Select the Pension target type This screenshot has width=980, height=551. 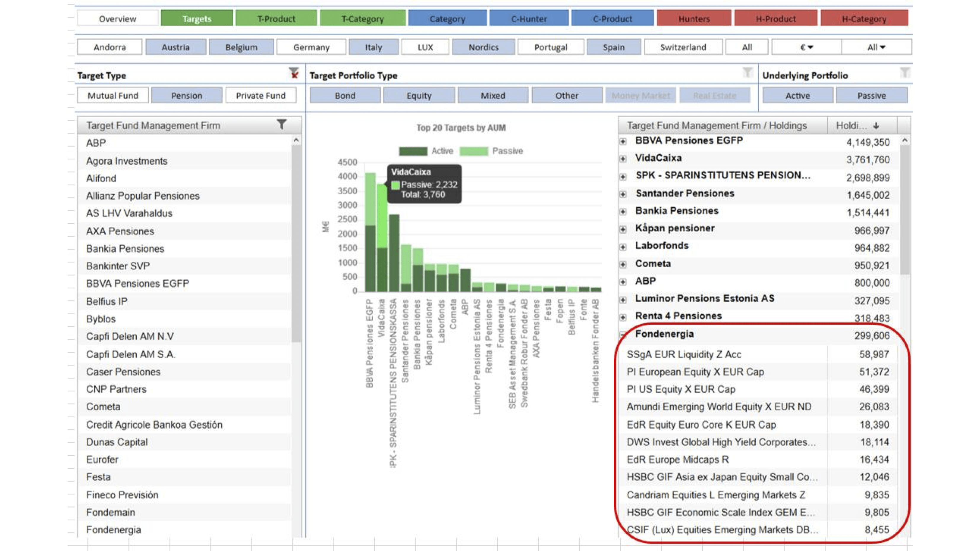[187, 95]
